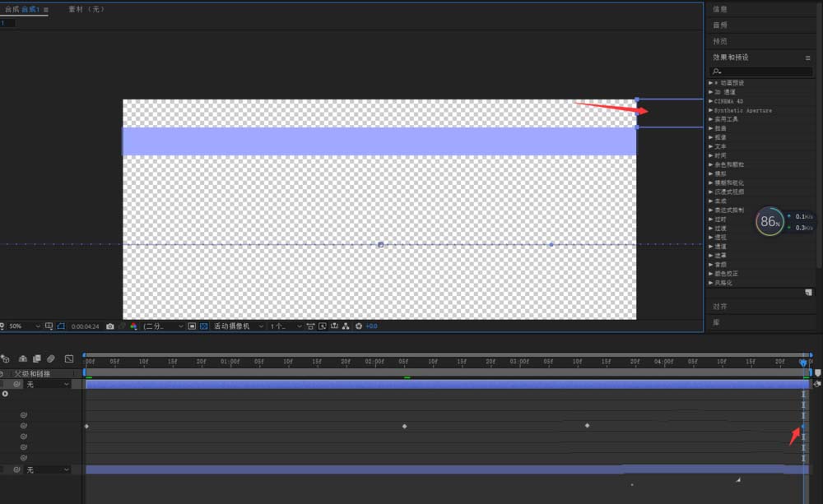Click the center anchor point in composition viewer
This screenshot has height=504, width=823.
(x=380, y=245)
